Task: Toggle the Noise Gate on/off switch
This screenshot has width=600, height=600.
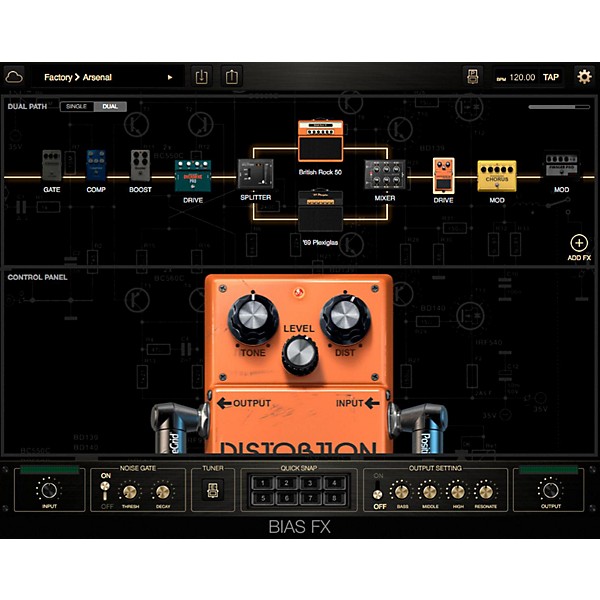Action: (105, 491)
